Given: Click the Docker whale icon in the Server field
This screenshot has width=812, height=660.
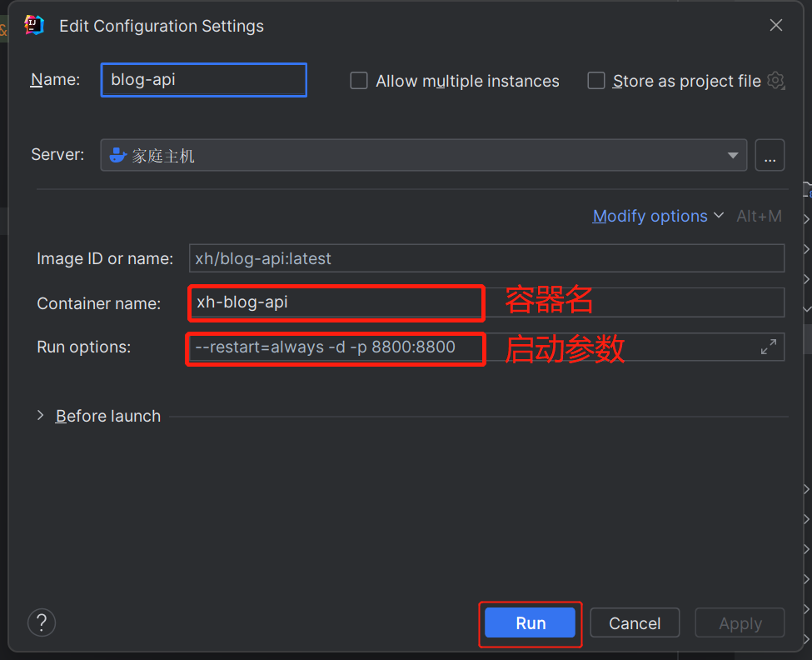Looking at the screenshot, I should click(118, 156).
